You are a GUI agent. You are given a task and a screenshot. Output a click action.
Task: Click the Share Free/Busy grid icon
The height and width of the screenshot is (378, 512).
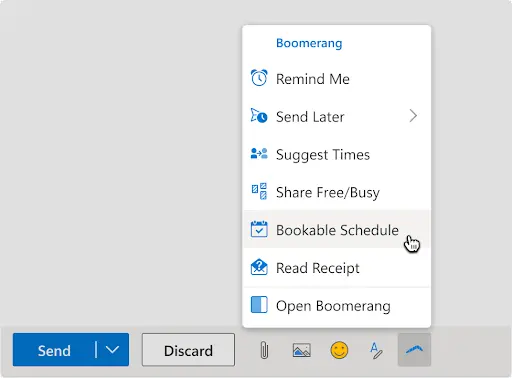coord(259,191)
